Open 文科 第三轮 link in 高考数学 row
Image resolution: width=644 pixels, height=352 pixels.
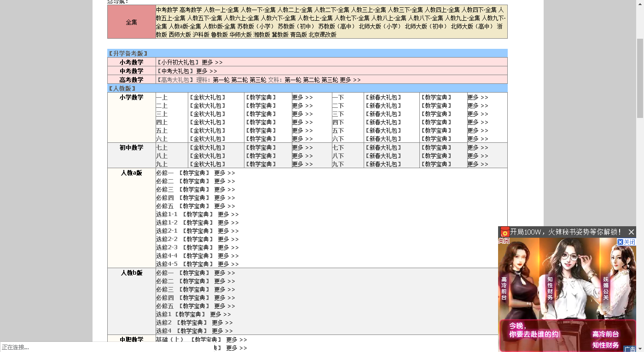[330, 80]
